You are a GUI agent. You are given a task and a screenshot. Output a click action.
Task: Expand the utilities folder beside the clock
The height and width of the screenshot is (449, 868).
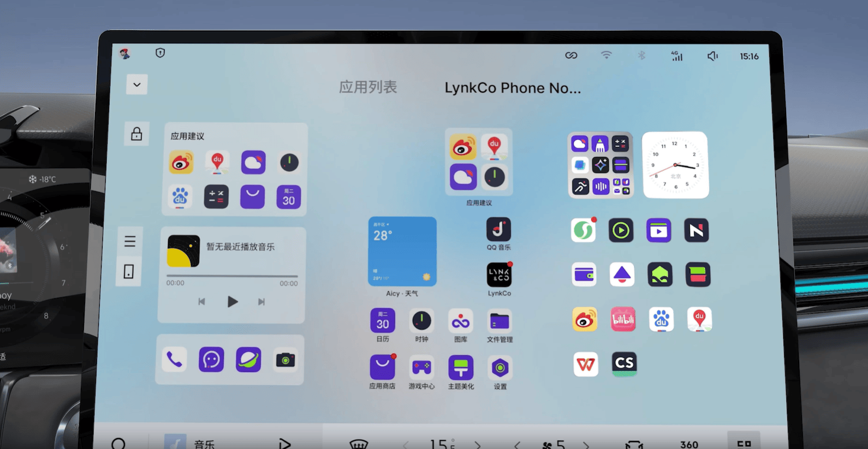click(x=601, y=165)
